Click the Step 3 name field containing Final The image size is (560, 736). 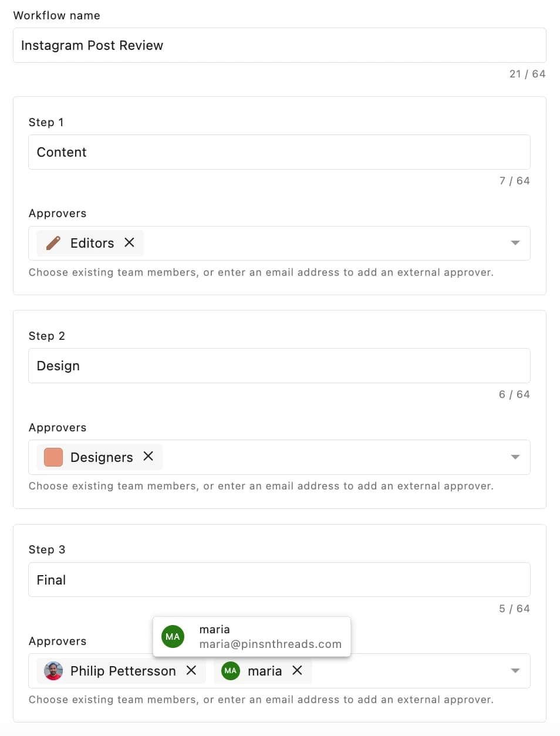[279, 579]
